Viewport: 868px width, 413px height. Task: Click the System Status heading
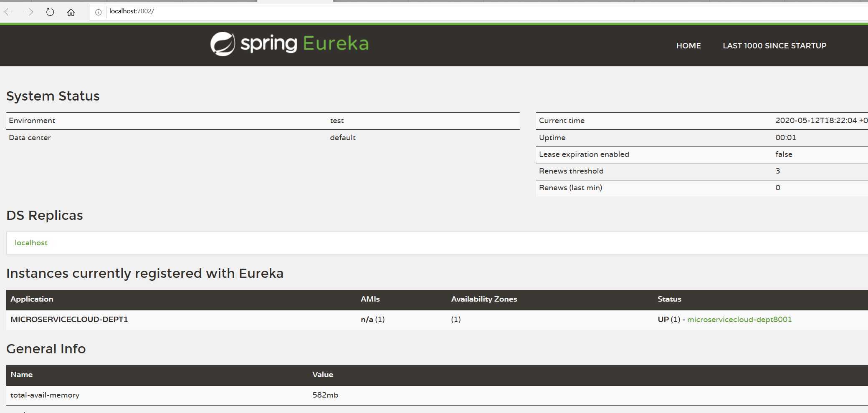53,96
